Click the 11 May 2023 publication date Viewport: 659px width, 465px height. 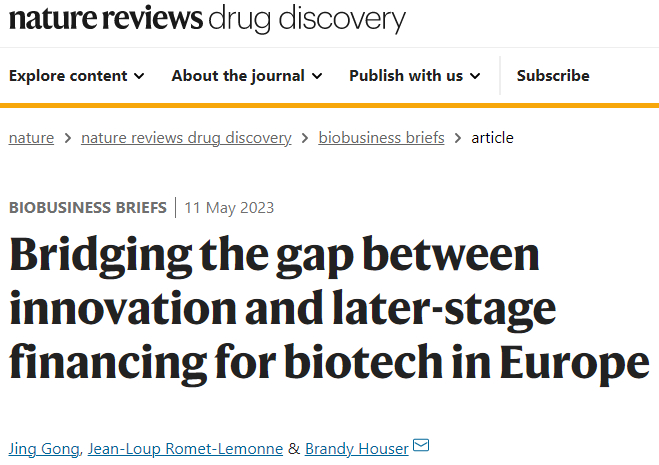[229, 208]
